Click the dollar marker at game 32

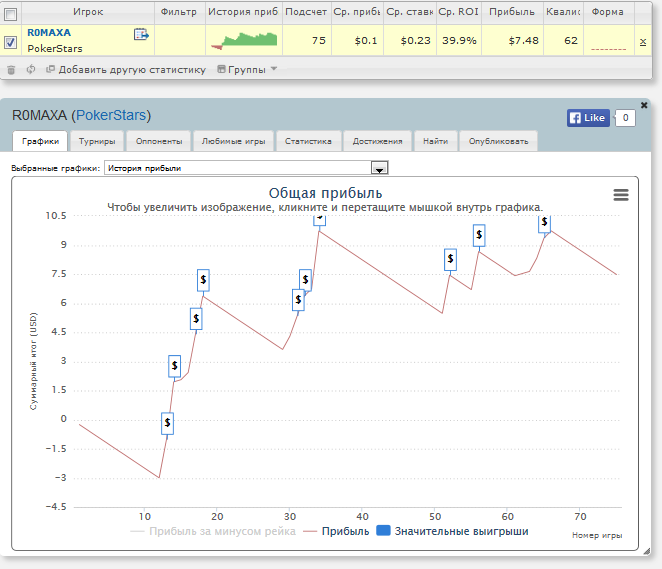point(305,280)
